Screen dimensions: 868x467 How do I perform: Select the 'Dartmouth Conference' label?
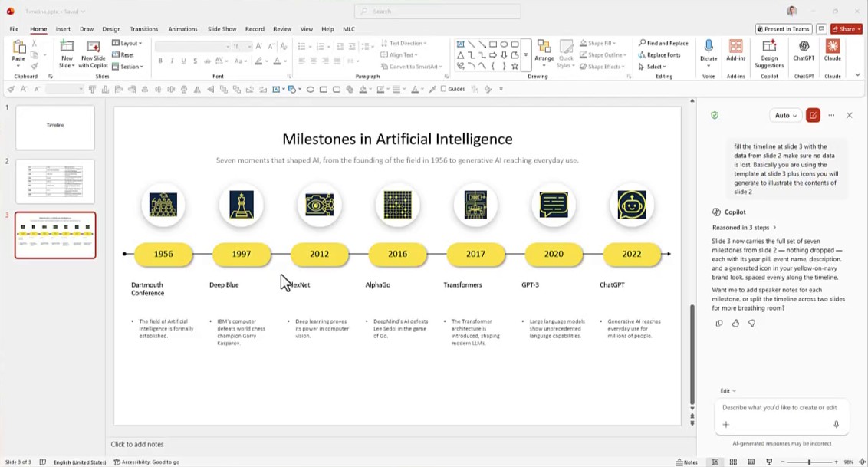click(148, 289)
